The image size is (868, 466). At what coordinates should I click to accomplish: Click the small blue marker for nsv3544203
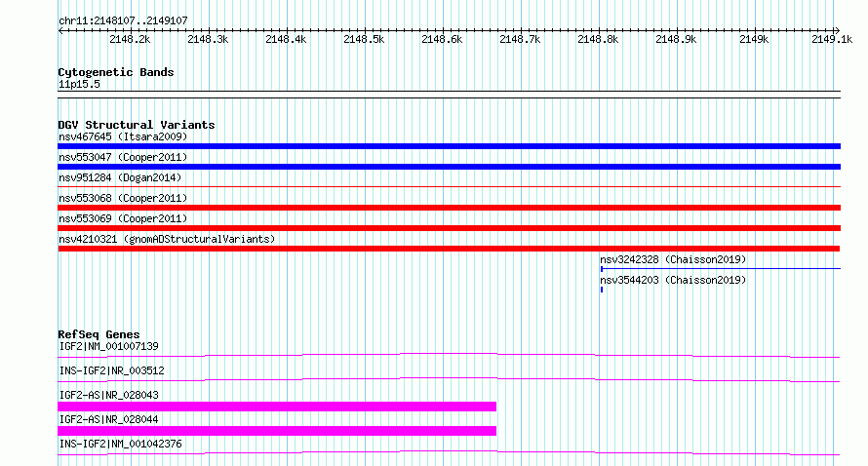pos(602,290)
